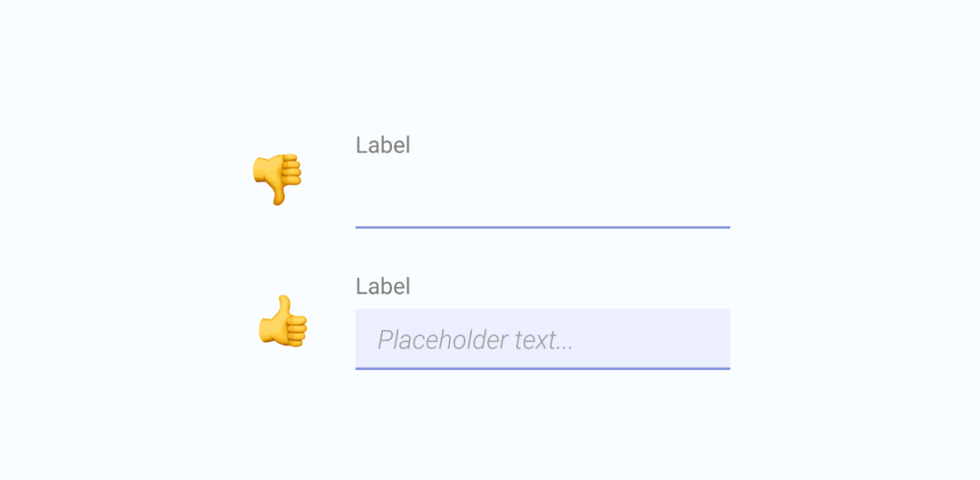Viewport: 980px width, 480px height.
Task: Click the curled fingers of the thumbs-up hand
Action: tap(297, 330)
